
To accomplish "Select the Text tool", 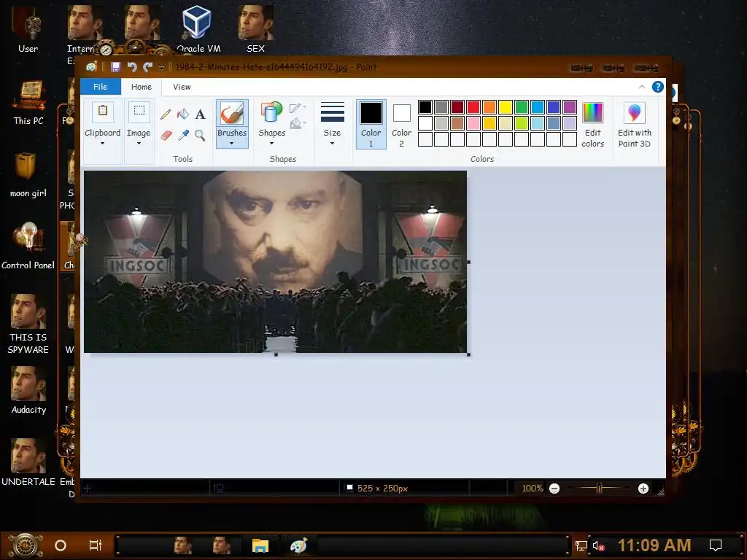I will click(x=200, y=114).
